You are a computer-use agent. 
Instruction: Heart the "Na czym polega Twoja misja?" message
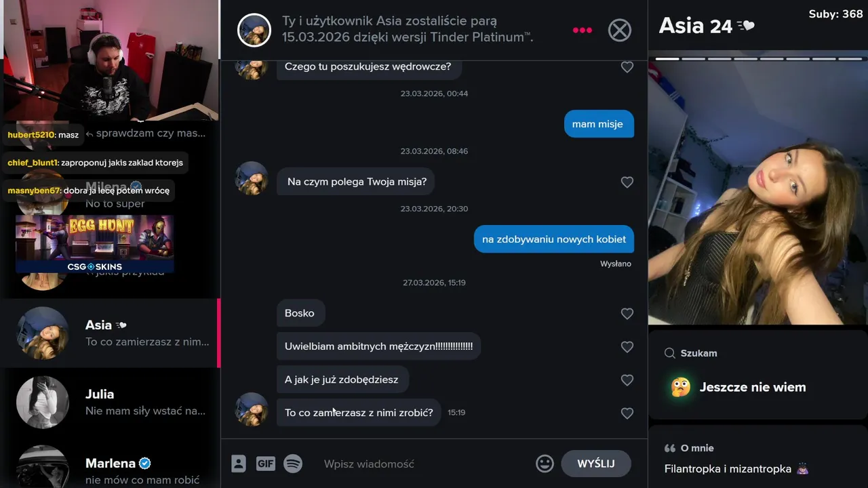pos(627,182)
